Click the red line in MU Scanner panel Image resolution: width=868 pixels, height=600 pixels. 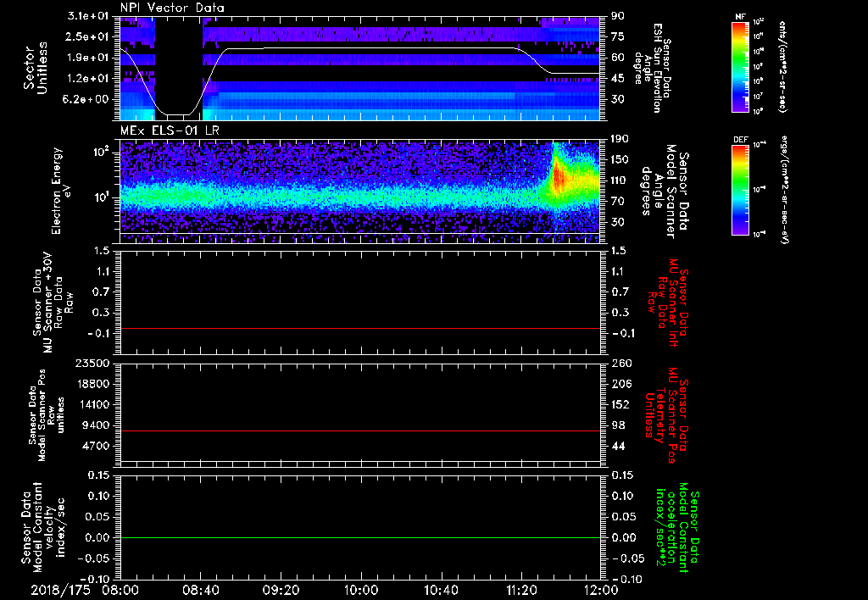tap(360, 328)
